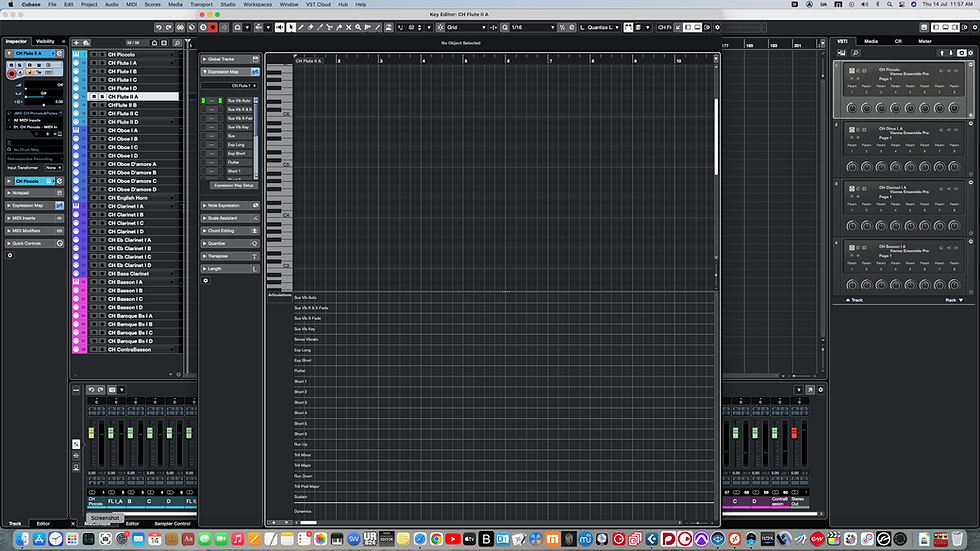Image resolution: width=980 pixels, height=551 pixels.
Task: Open Input Transformer None dropdown
Action: click(x=53, y=167)
